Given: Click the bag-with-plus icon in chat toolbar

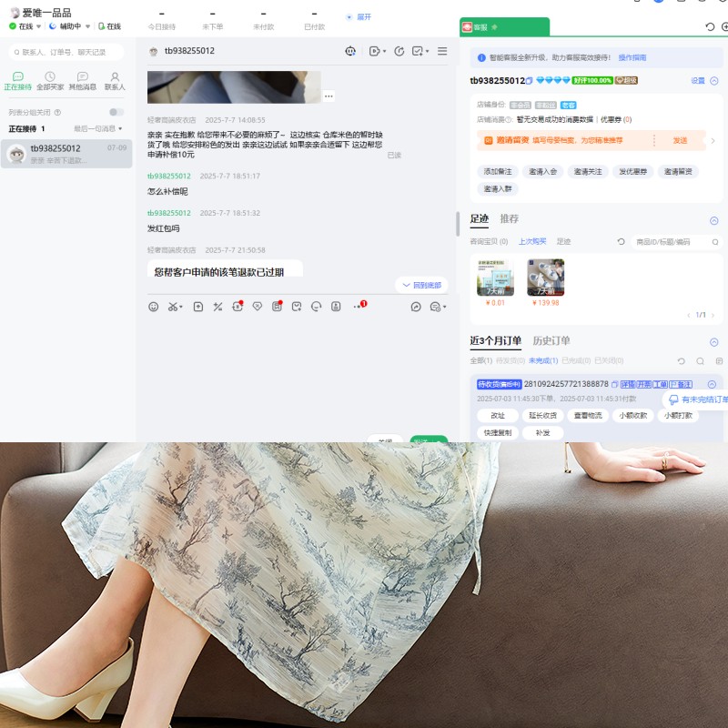Looking at the screenshot, I should tap(297, 307).
